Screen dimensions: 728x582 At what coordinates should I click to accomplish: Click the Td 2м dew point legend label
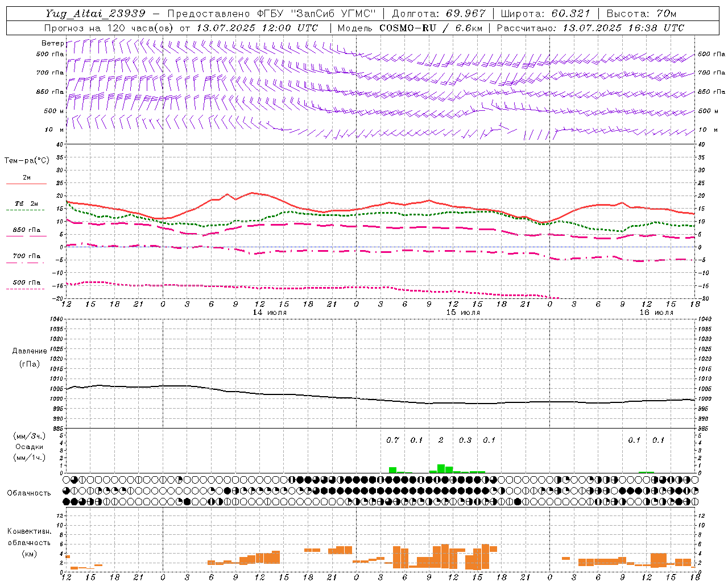click(27, 203)
